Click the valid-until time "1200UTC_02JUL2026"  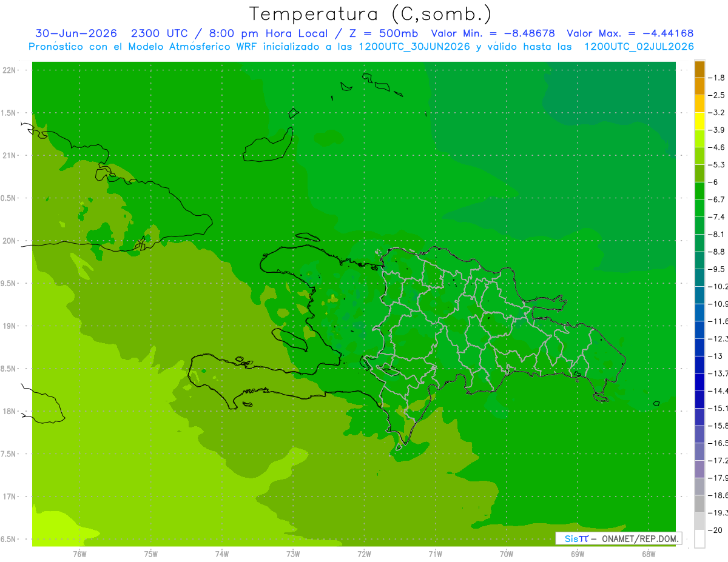pos(639,47)
